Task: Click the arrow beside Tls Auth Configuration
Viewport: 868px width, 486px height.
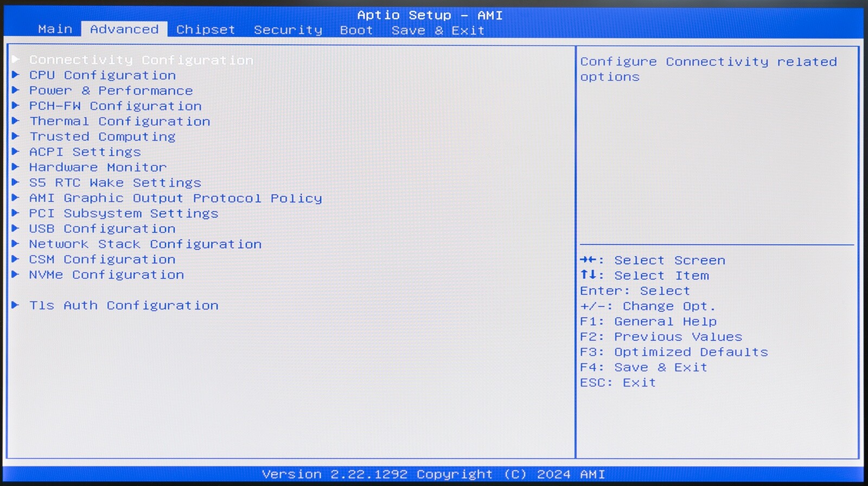Action: tap(16, 305)
